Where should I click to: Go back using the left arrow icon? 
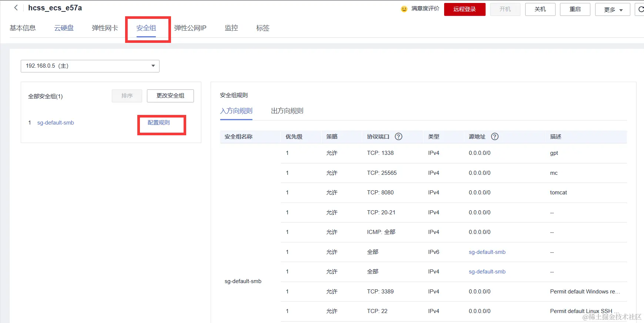point(16,8)
